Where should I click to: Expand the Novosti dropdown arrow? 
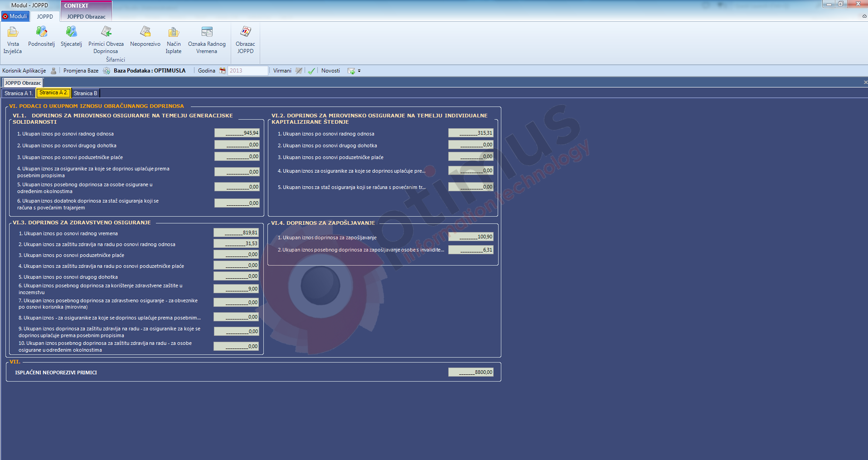[359, 71]
